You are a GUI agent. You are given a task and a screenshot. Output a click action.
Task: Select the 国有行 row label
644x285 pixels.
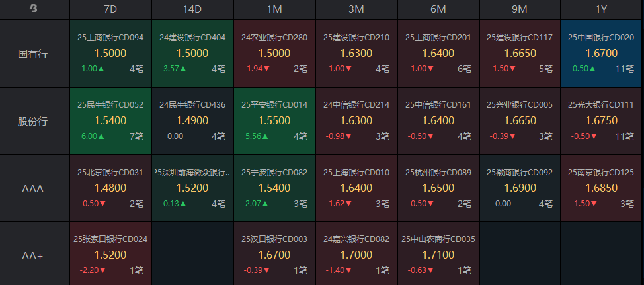[x=34, y=54]
